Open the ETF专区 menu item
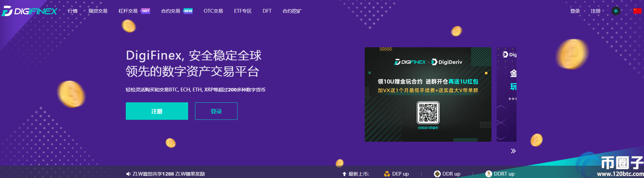 point(243,11)
